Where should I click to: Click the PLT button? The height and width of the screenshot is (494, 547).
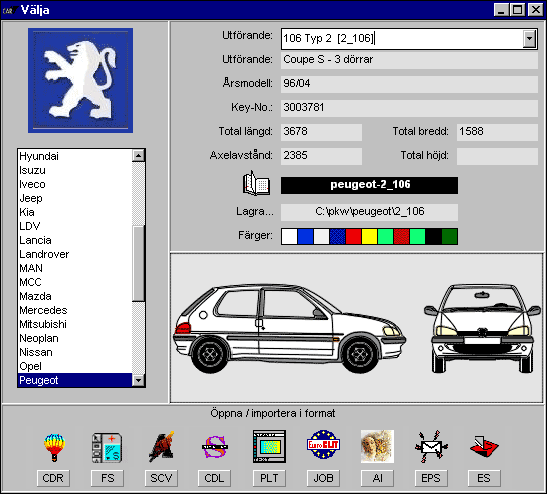[x=269, y=478]
